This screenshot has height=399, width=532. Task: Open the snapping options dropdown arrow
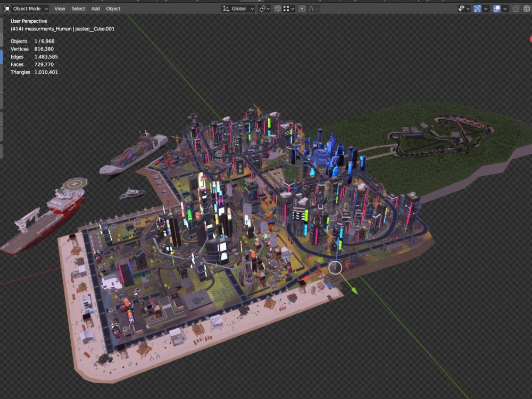[x=293, y=8]
